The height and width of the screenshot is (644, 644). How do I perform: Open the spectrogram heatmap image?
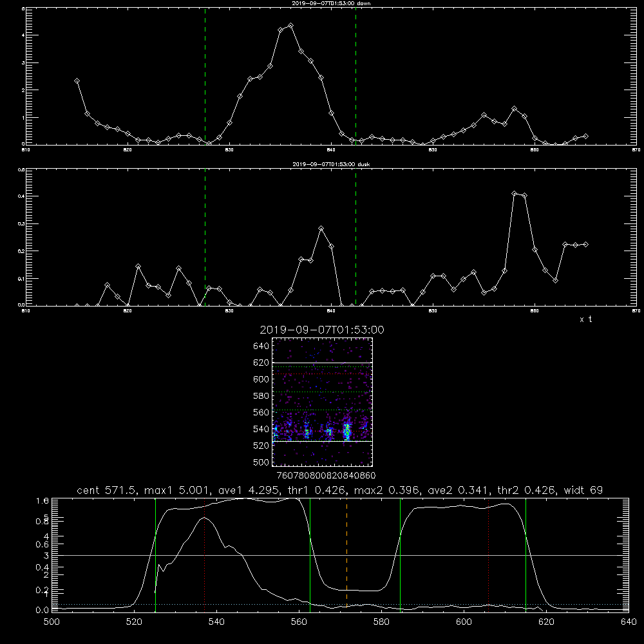(322, 402)
